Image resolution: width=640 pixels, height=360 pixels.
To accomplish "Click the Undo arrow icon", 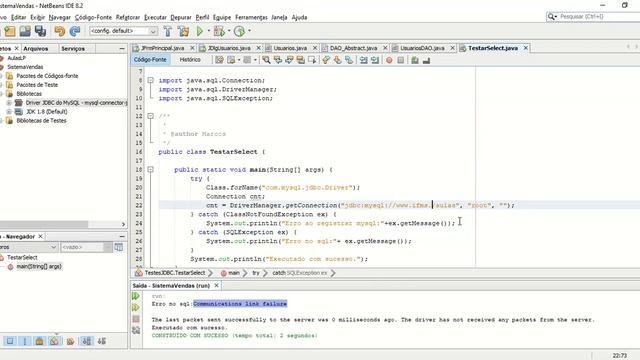I will coord(60,31).
